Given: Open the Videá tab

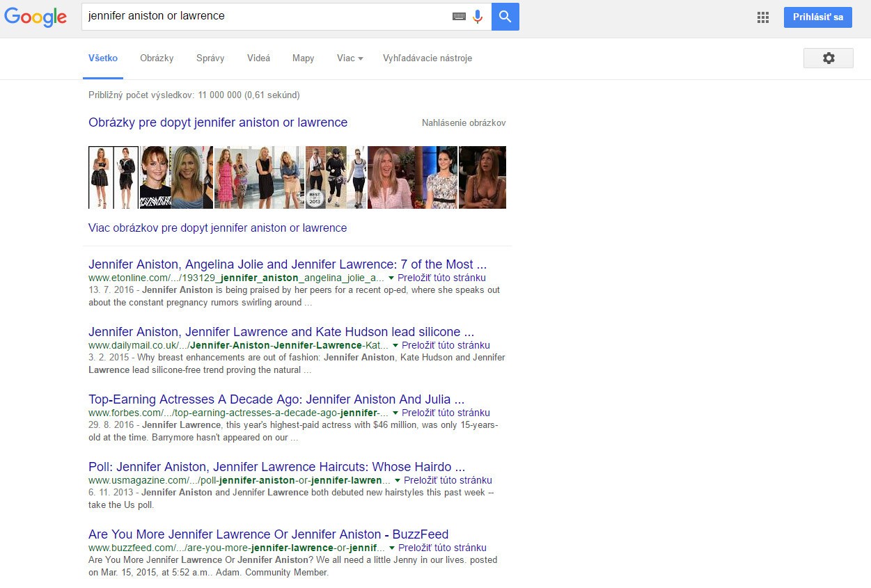Looking at the screenshot, I should pos(258,58).
